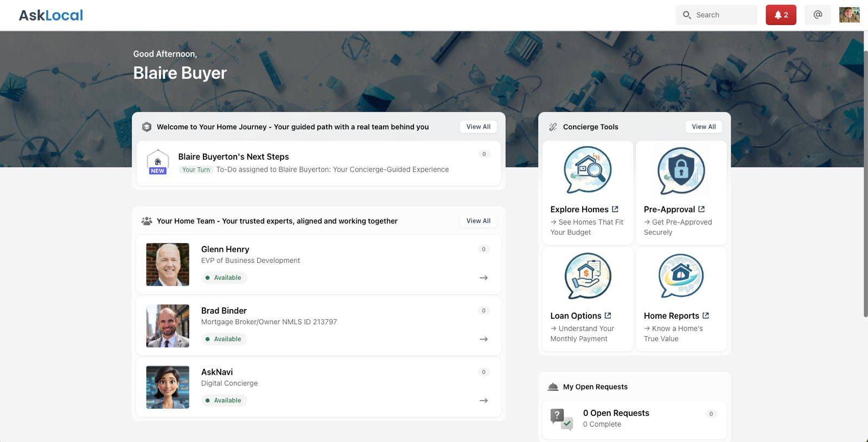Open the Home Reports icon
The image size is (868, 442).
[x=681, y=276]
